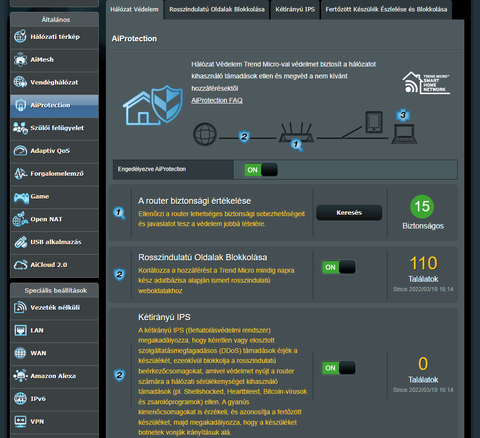Switch to the Kétirányú IPS tab
The width and height of the screenshot is (480, 438).
click(295, 10)
